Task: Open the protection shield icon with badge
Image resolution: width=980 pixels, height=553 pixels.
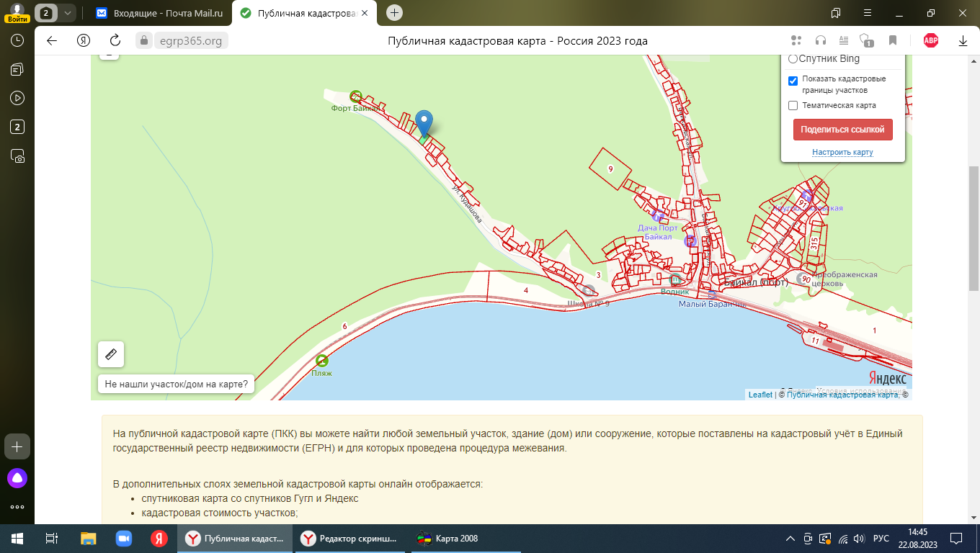Action: click(x=867, y=41)
